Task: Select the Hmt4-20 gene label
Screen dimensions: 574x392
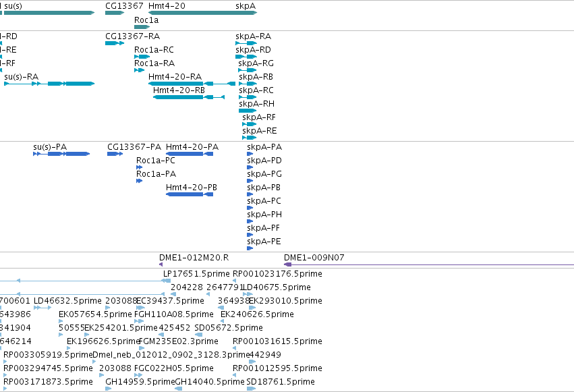Action: point(167,6)
